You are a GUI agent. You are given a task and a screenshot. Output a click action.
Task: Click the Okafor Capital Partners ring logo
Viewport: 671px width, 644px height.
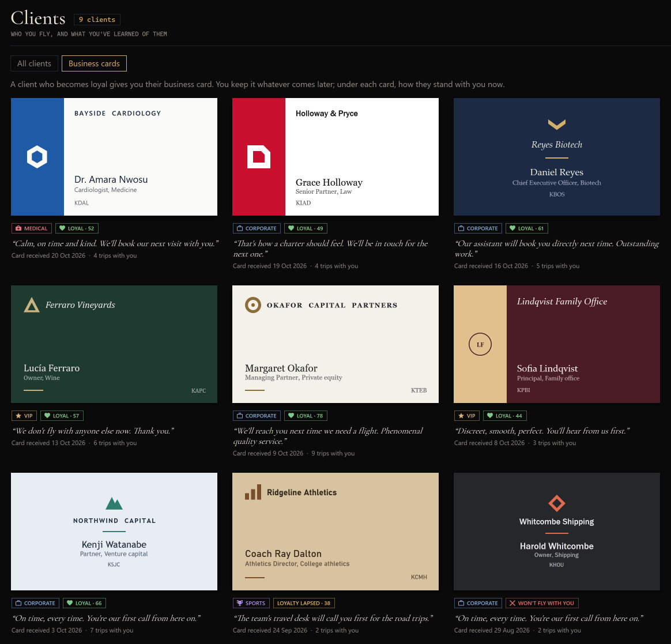(253, 305)
